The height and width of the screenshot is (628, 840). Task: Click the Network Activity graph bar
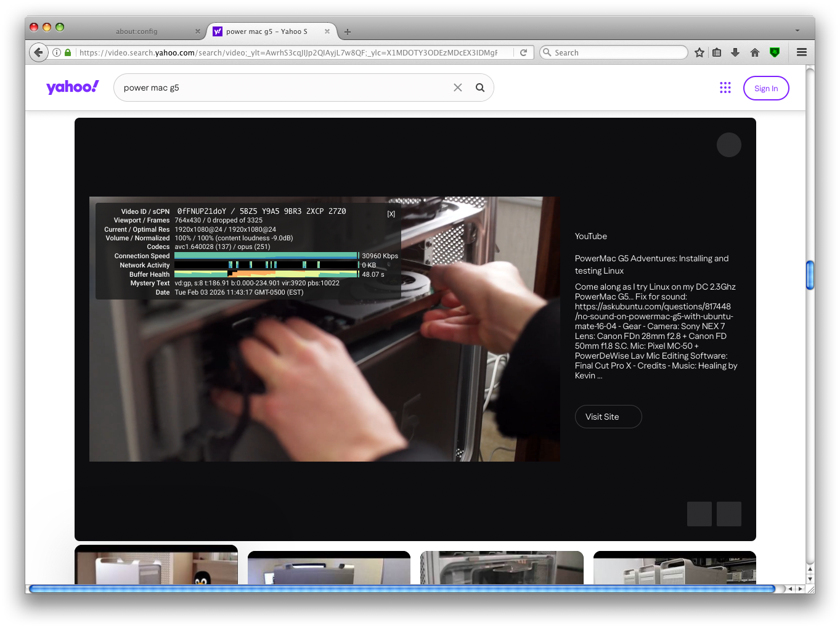[x=266, y=265]
